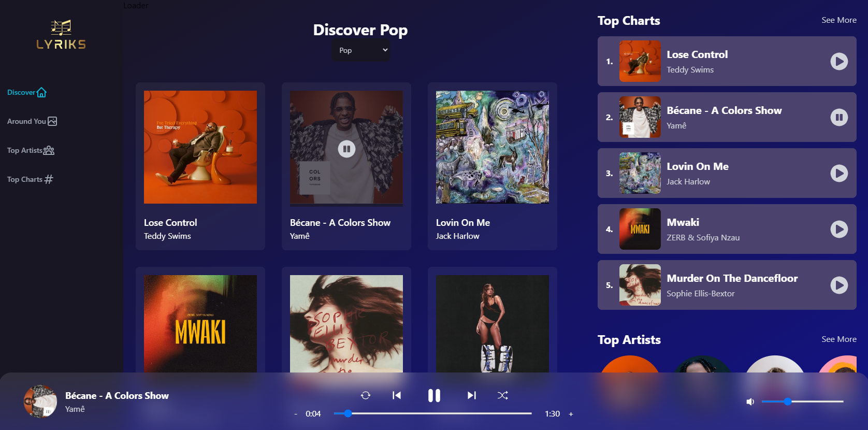Click the Discover Pop heading
Image resolution: width=868 pixels, height=430 pixels.
coord(360,30)
